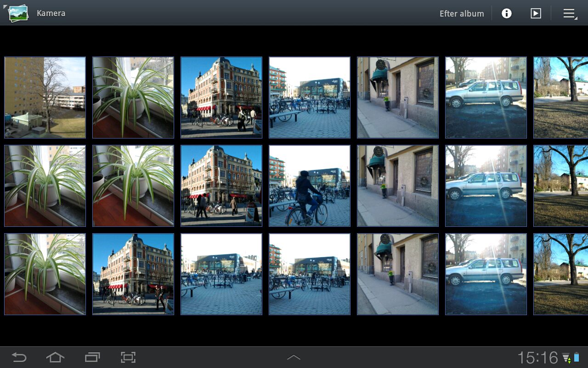The height and width of the screenshot is (368, 588).
Task: Tap the Gallery app icon beside Kamera
Action: click(18, 13)
